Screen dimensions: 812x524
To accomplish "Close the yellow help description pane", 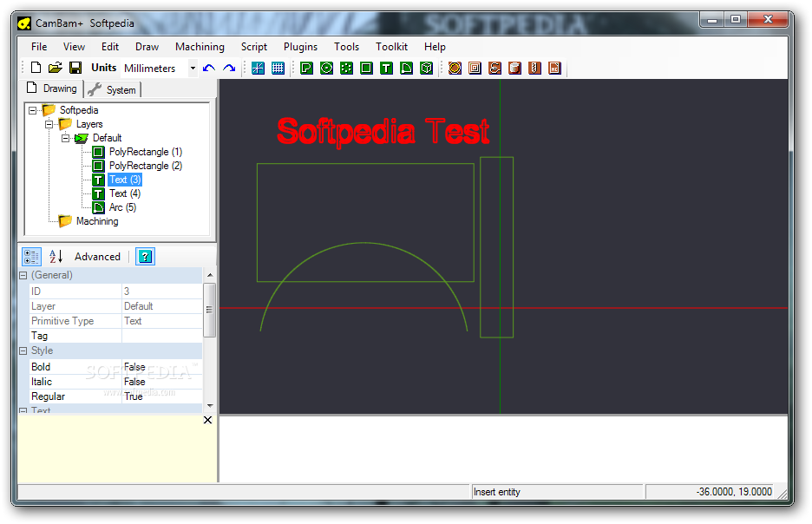I will pyautogui.click(x=207, y=420).
